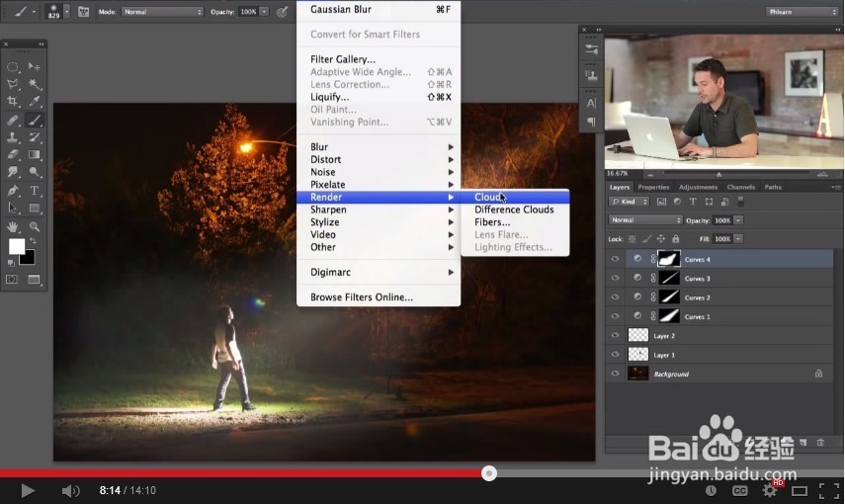Toggle lock transparent pixels

[633, 239]
